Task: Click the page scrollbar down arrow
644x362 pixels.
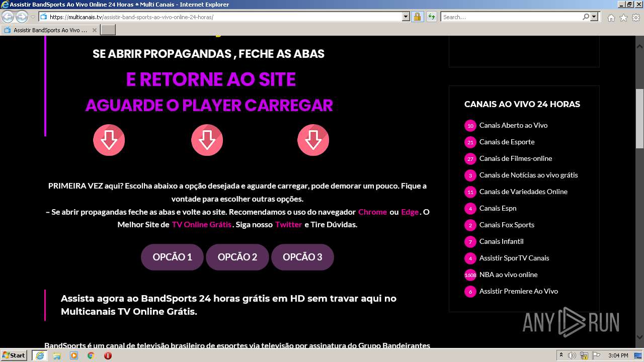Action: coord(639,337)
